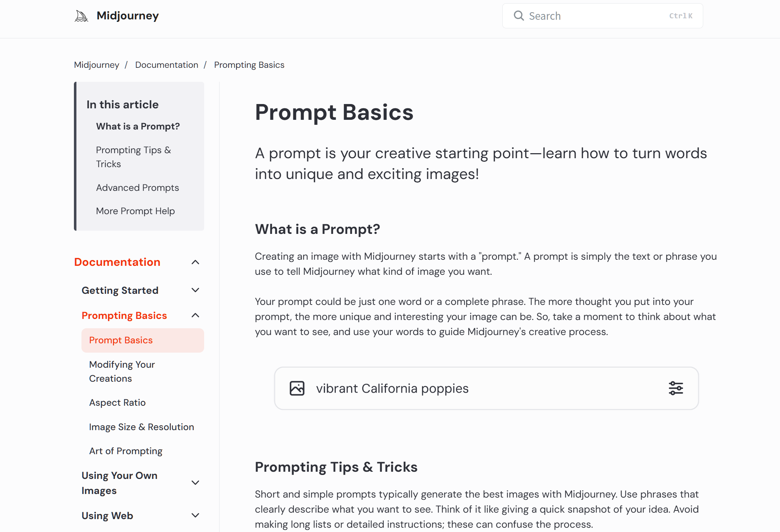The image size is (780, 532).
Task: Go to Midjourney breadcrumb link
Action: click(x=97, y=65)
